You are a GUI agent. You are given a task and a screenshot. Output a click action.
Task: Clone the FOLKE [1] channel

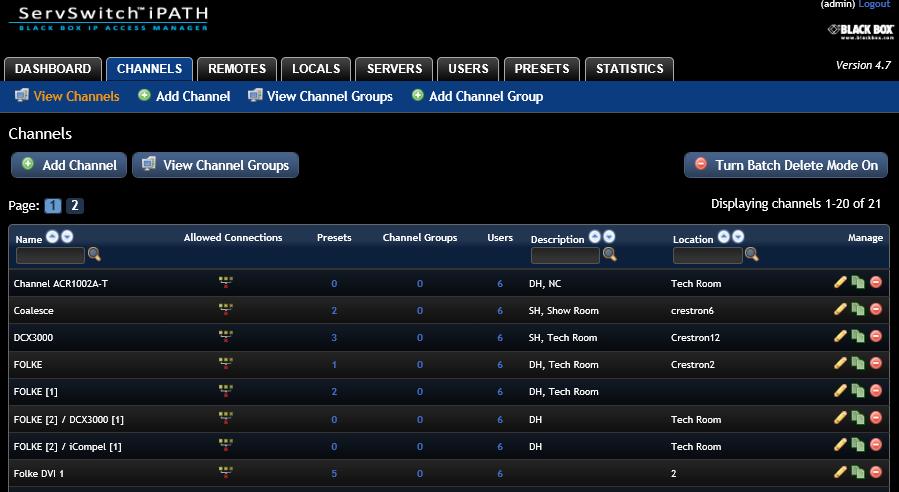pyautogui.click(x=858, y=391)
